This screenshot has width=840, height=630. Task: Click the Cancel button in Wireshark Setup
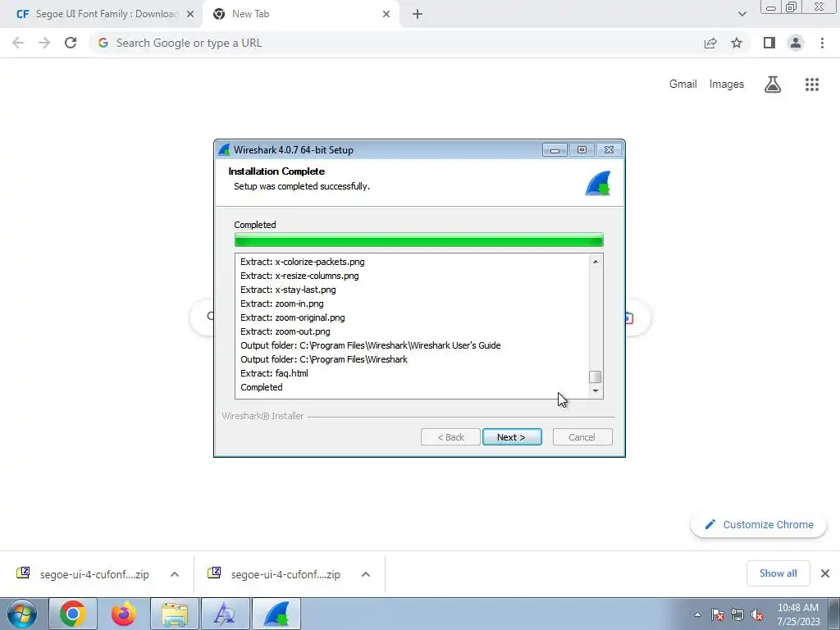click(582, 437)
